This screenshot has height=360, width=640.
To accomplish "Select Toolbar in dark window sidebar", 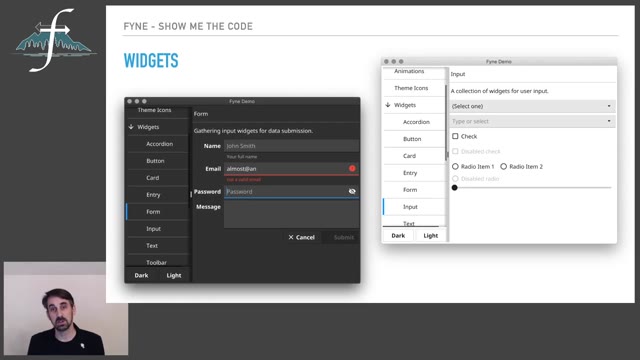I will [158, 262].
